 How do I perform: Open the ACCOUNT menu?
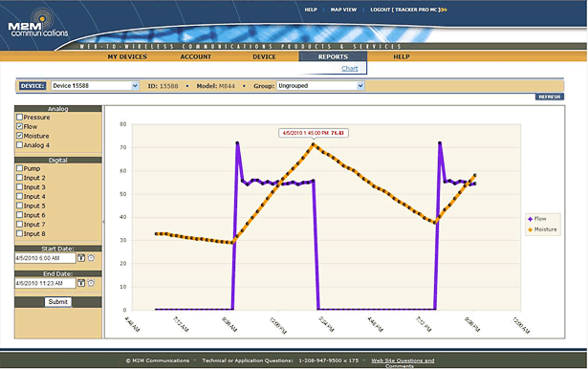click(196, 56)
